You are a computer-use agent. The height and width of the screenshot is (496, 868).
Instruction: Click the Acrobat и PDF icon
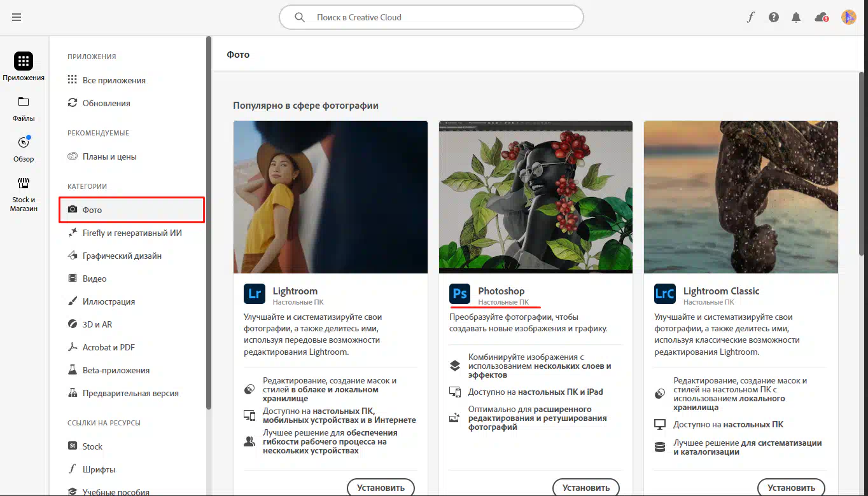73,347
